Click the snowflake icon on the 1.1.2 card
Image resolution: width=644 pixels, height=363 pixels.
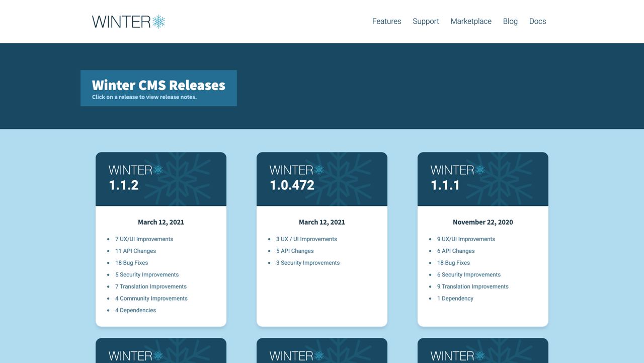coord(158,170)
